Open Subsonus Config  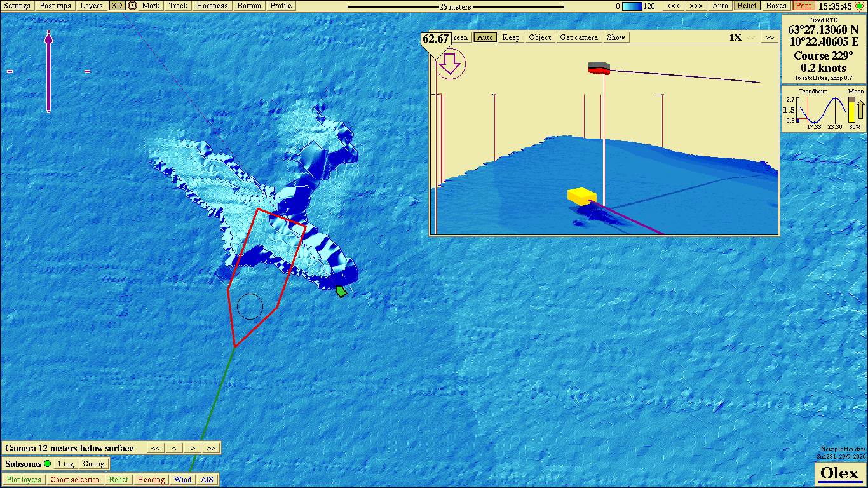tap(94, 464)
